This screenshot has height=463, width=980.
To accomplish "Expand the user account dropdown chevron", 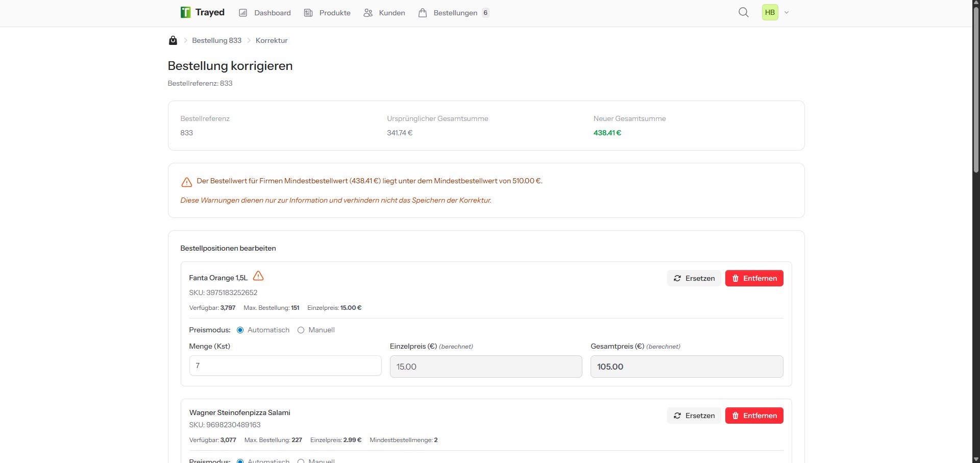I will (787, 12).
